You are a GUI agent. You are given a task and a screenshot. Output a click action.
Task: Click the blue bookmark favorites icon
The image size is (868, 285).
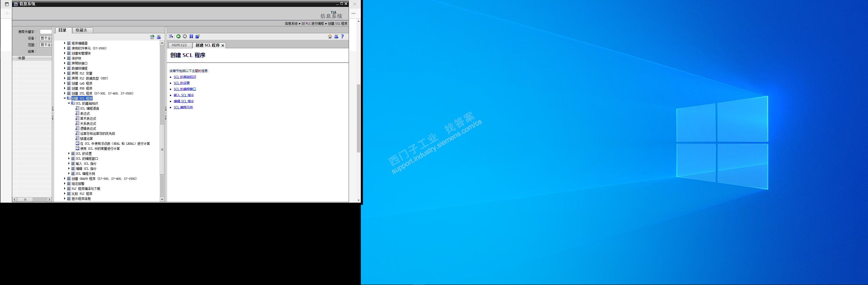pyautogui.click(x=191, y=36)
